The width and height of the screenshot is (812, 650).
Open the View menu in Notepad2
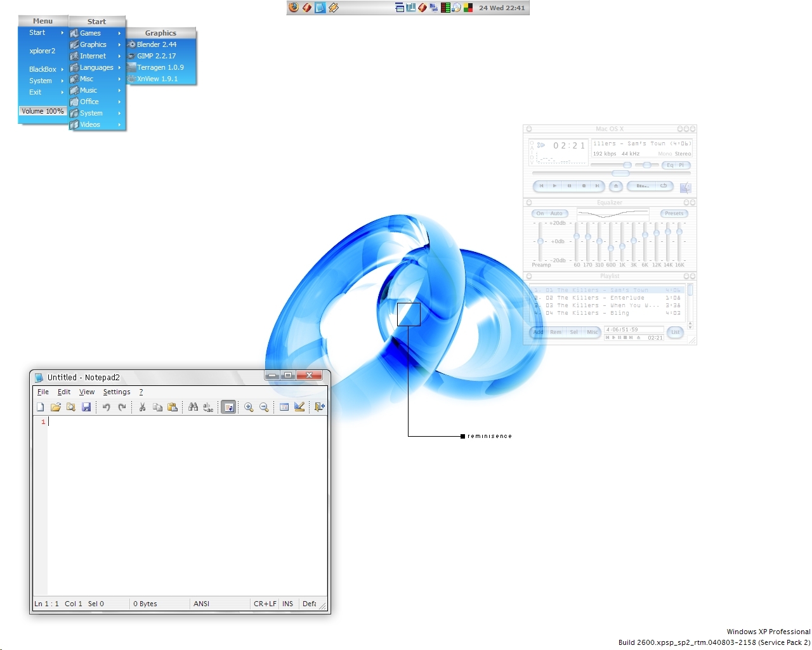tap(87, 392)
